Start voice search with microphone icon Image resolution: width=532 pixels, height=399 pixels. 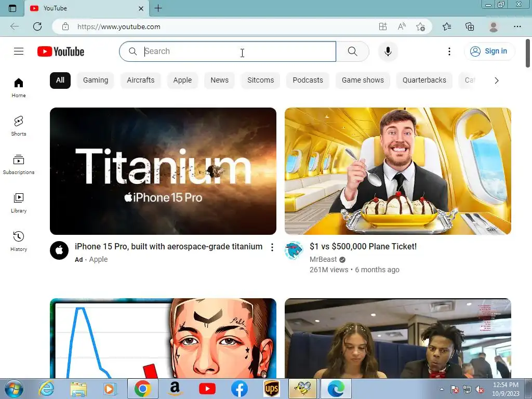[388, 51]
